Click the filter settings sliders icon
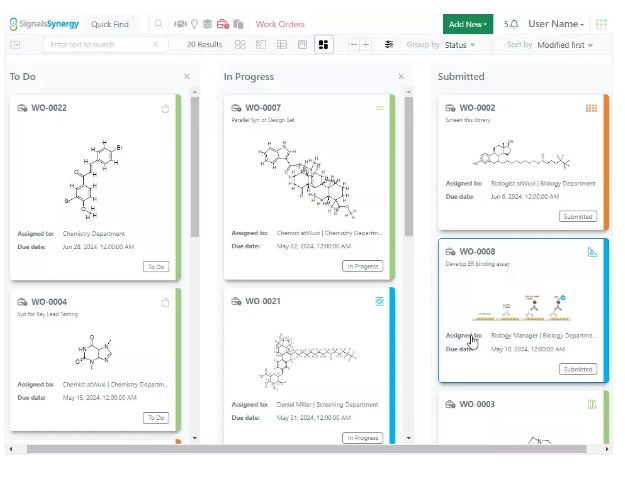 tap(389, 45)
